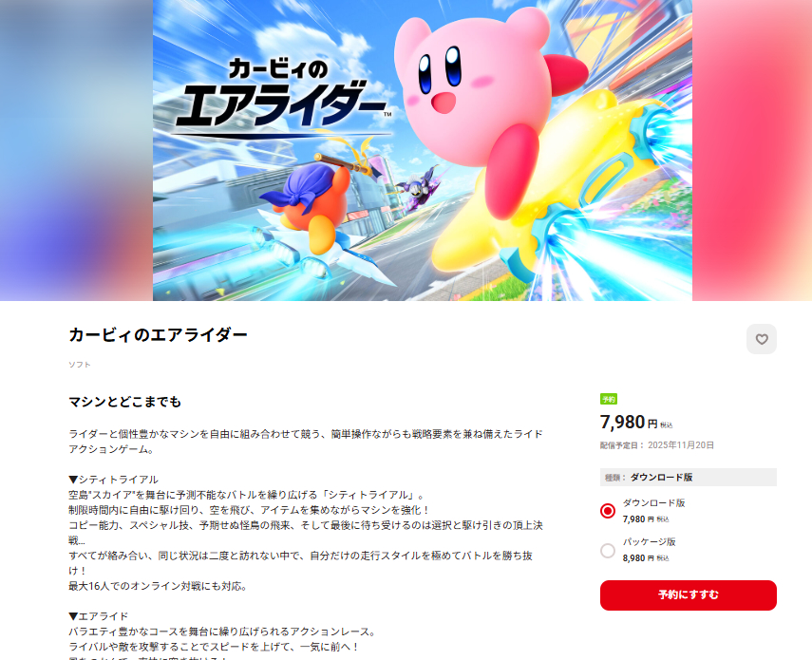Proceed with the 予約にすすむ button
The image size is (812, 660).
pos(689,595)
